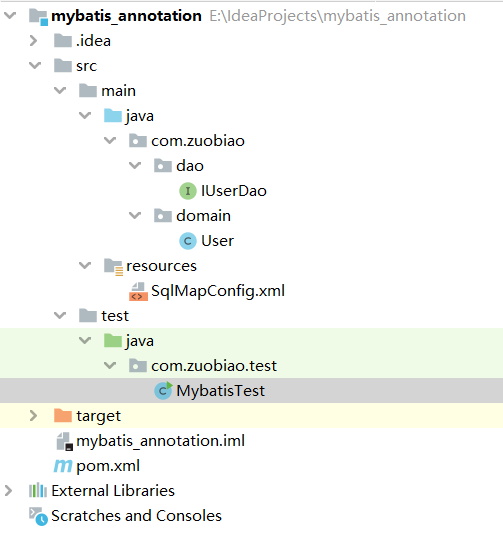503x542 pixels.
Task: Click the Scratches and Consoles icon
Action: [x=38, y=516]
